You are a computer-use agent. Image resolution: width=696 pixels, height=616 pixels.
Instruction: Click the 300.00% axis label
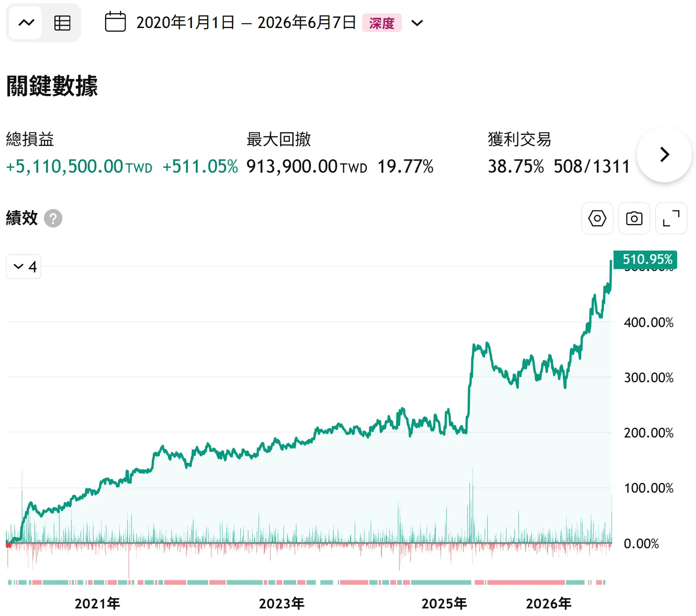[648, 378]
